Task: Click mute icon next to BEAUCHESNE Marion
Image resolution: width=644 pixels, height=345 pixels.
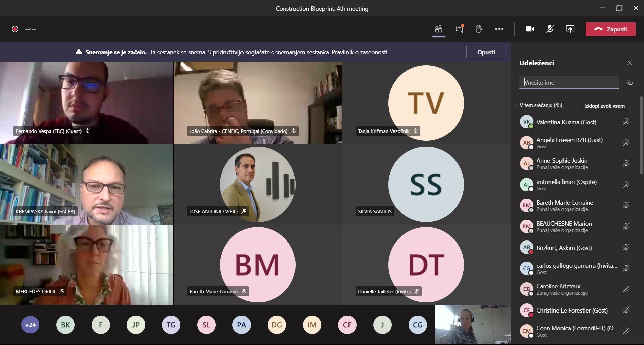Action: coord(626,226)
